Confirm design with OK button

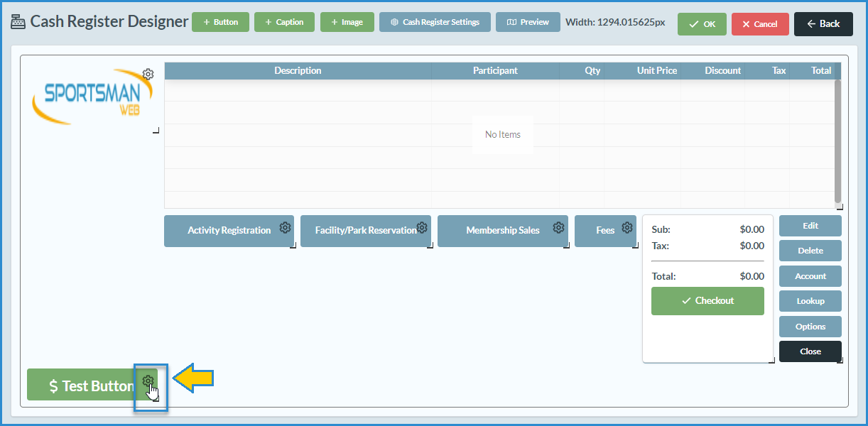[702, 24]
